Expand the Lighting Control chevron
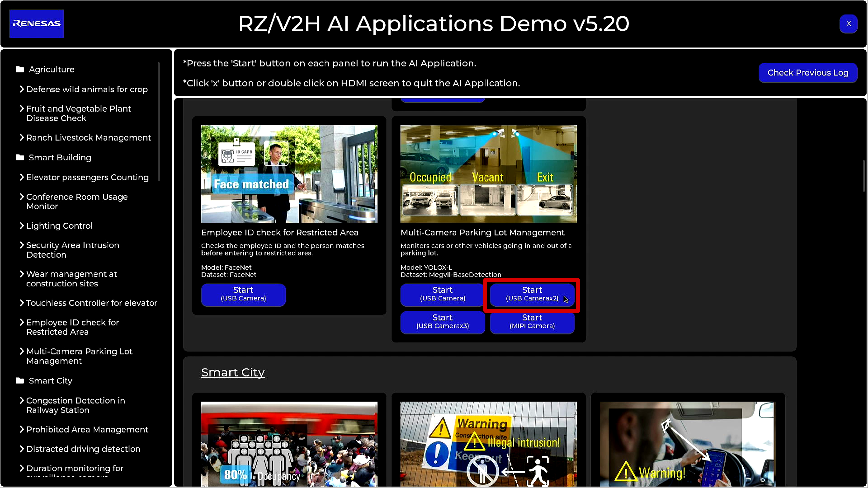Viewport: 868px width, 488px height. [22, 226]
